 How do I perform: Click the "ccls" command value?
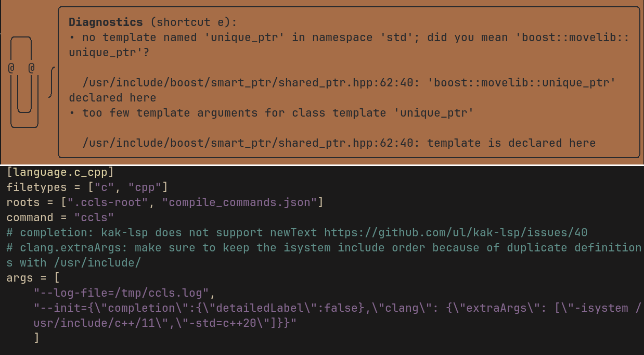[x=94, y=217]
